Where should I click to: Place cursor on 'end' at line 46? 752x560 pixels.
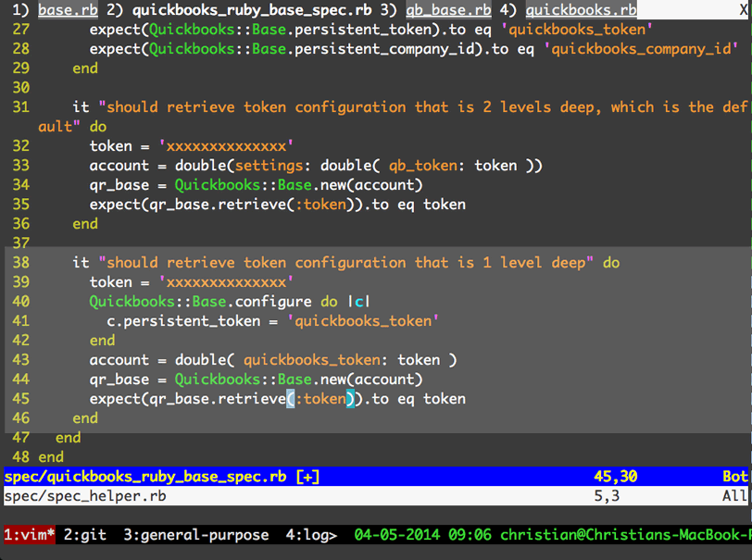[x=85, y=417]
